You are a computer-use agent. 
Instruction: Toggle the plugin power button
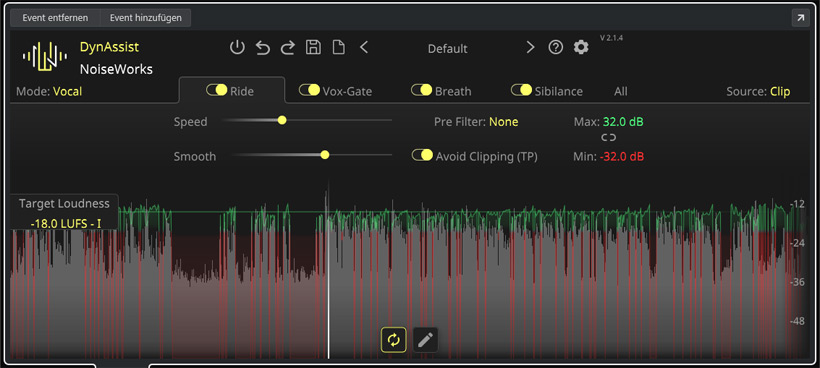[x=237, y=48]
